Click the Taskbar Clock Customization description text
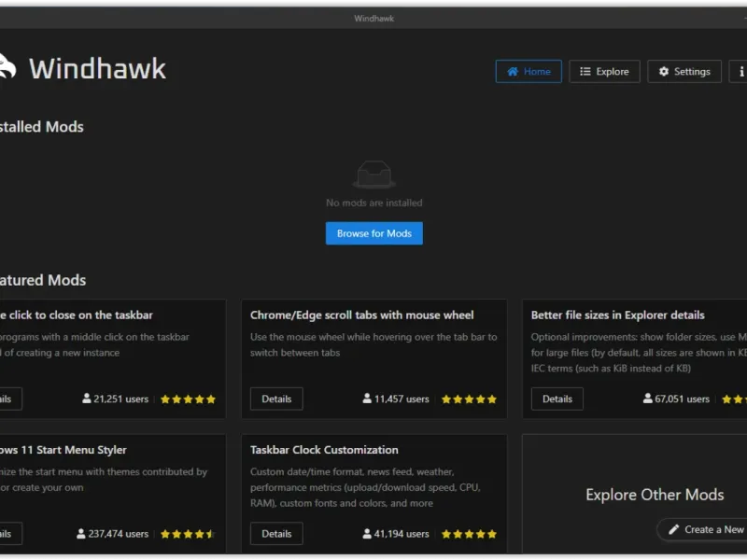747x560 pixels. tap(365, 487)
